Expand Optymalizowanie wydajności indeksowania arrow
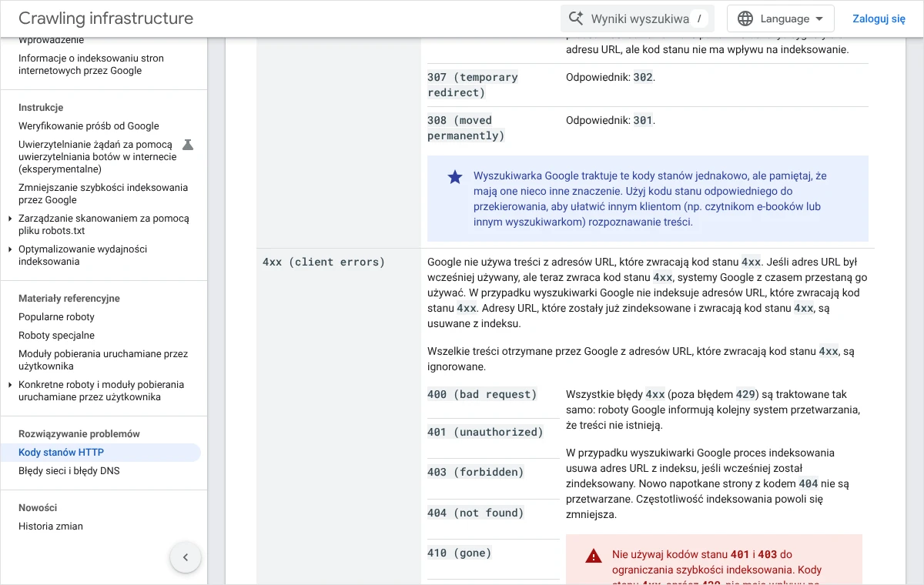The height and width of the screenshot is (585, 924). pyautogui.click(x=10, y=249)
